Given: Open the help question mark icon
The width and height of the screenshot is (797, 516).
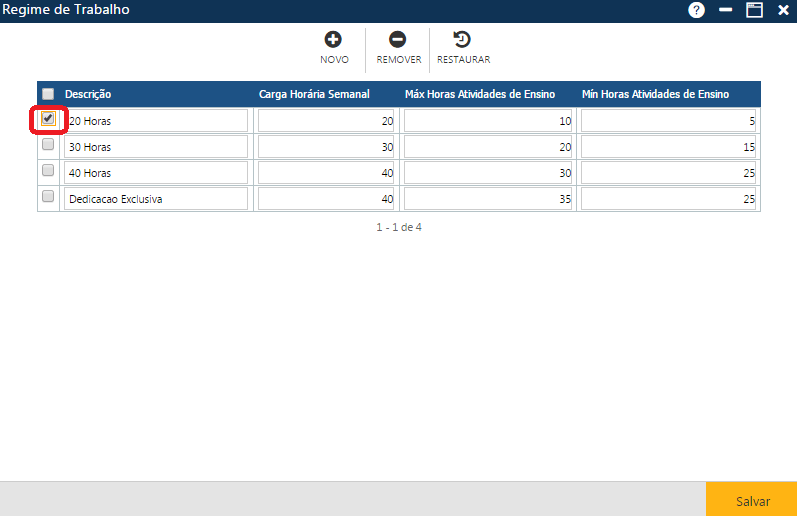Looking at the screenshot, I should coord(696,10).
